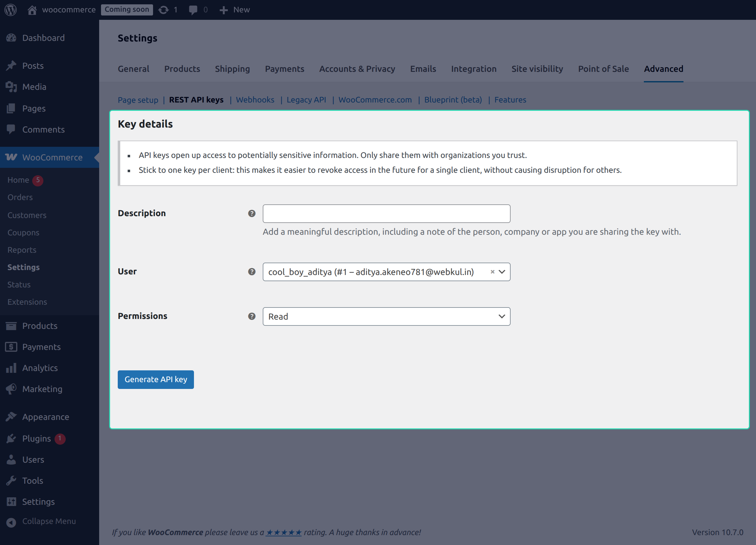Click the Payments dollar icon in sidebar
Viewport: 756px width, 545px height.
click(x=11, y=347)
